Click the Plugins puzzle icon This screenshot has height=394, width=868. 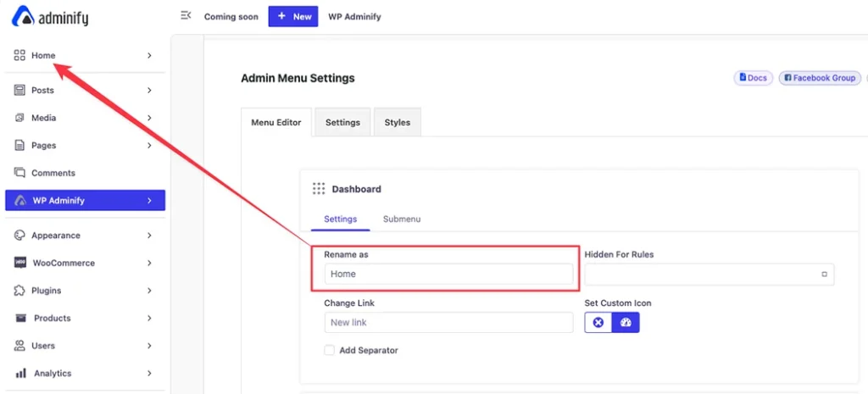[x=20, y=291]
